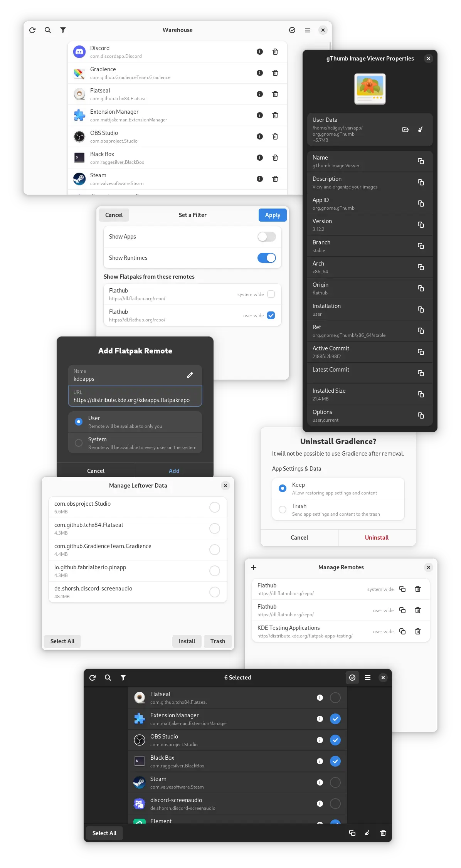The width and height of the screenshot is (461, 868).
Task: Click the refresh icon in the Warehouse header
Action: 32,30
